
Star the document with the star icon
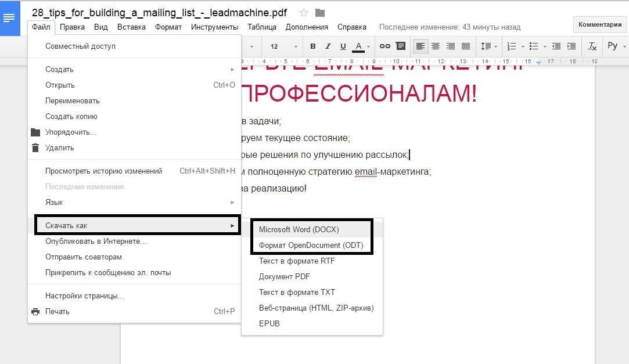304,13
